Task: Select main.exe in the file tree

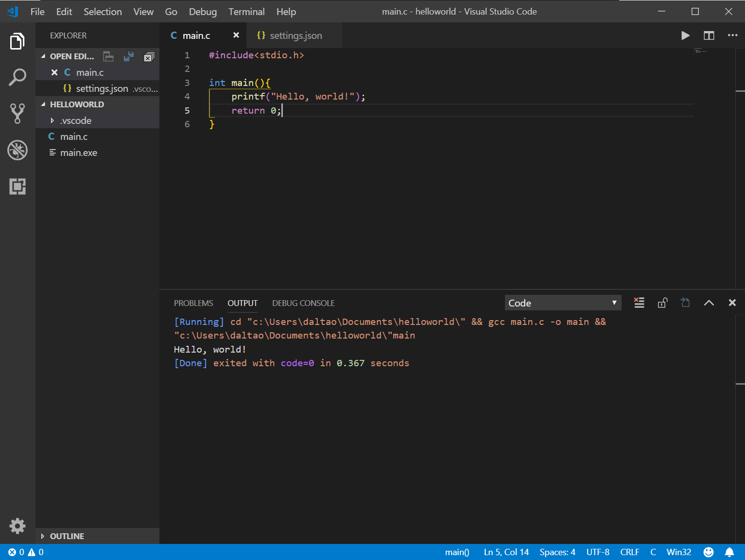Action: click(x=97, y=153)
